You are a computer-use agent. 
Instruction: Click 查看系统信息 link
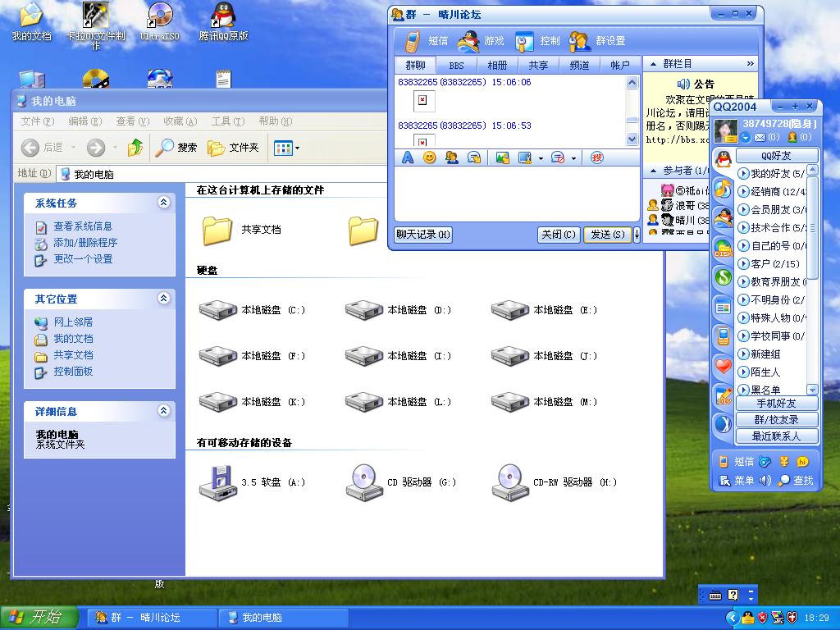point(83,226)
